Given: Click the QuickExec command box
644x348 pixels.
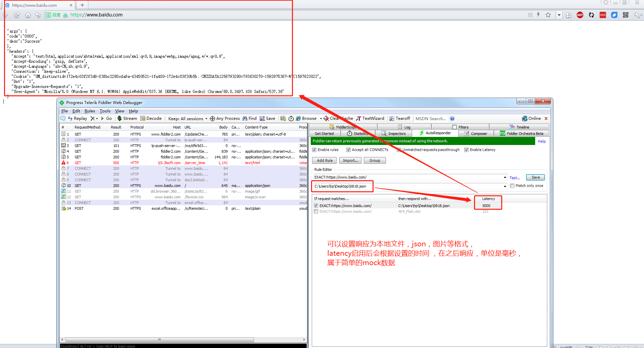Looking at the screenshot, I should click(x=183, y=346).
